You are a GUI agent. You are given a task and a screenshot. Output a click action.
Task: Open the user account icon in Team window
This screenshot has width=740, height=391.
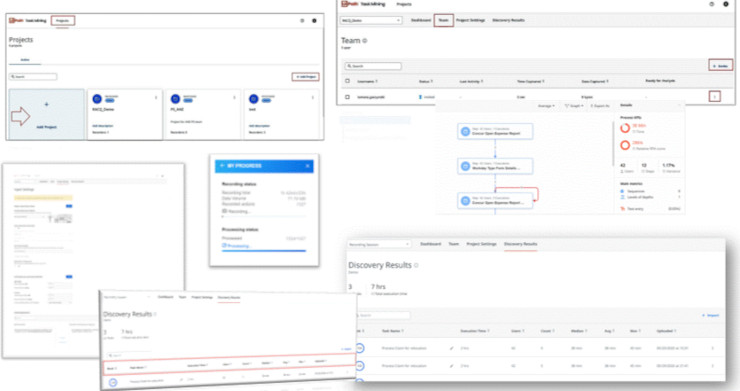[726, 4]
